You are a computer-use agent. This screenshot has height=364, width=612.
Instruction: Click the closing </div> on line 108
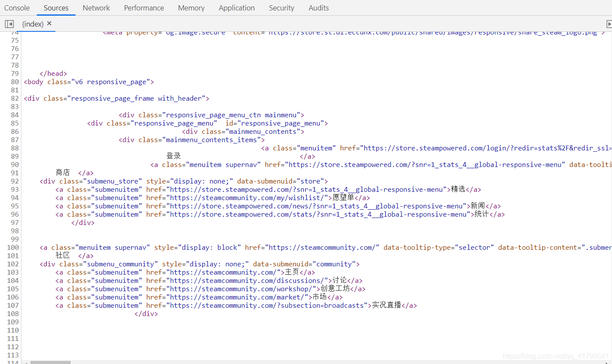pos(146,314)
